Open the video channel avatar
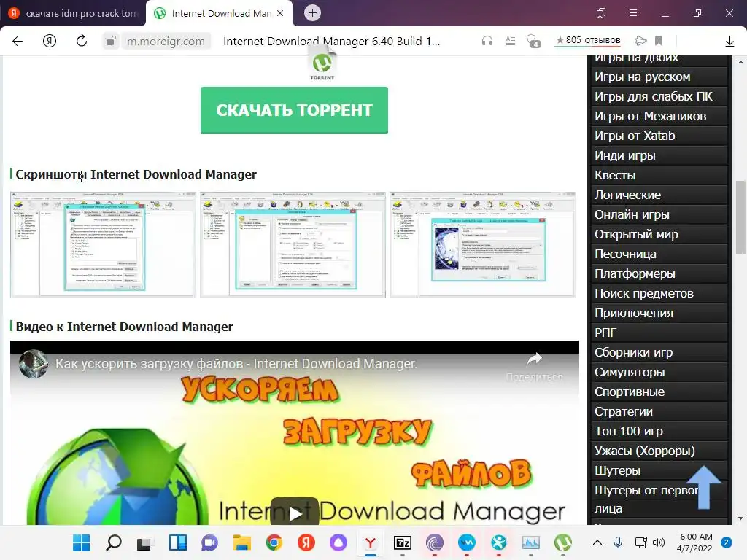The width and height of the screenshot is (747, 560). point(34,364)
